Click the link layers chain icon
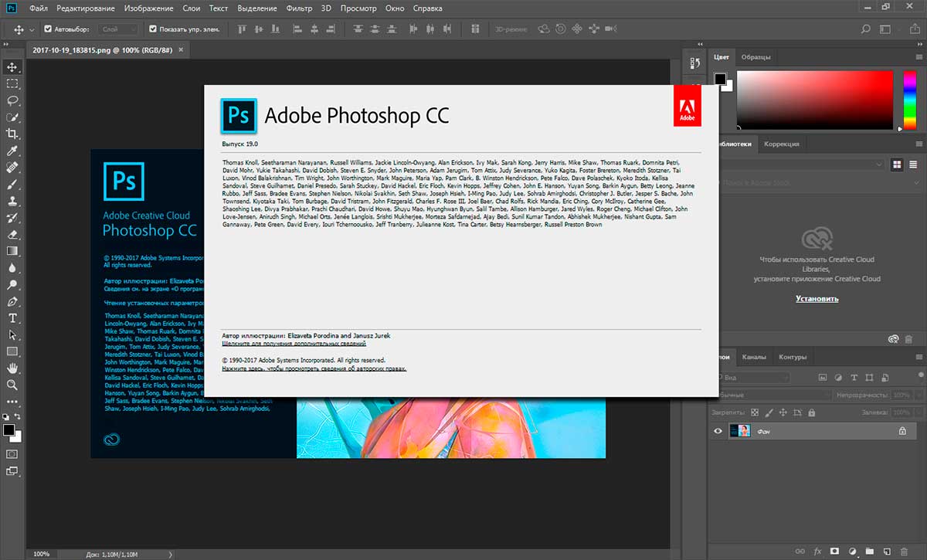927x560 pixels. (800, 552)
